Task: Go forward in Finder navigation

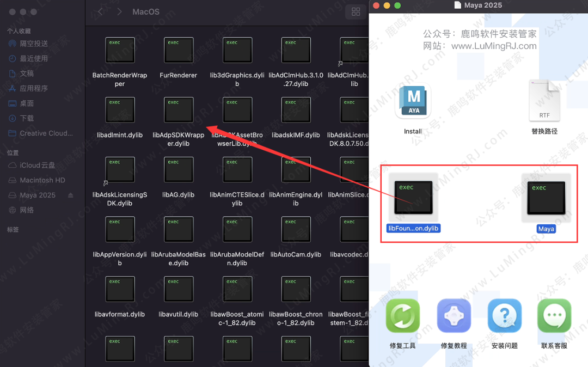Action: [119, 12]
